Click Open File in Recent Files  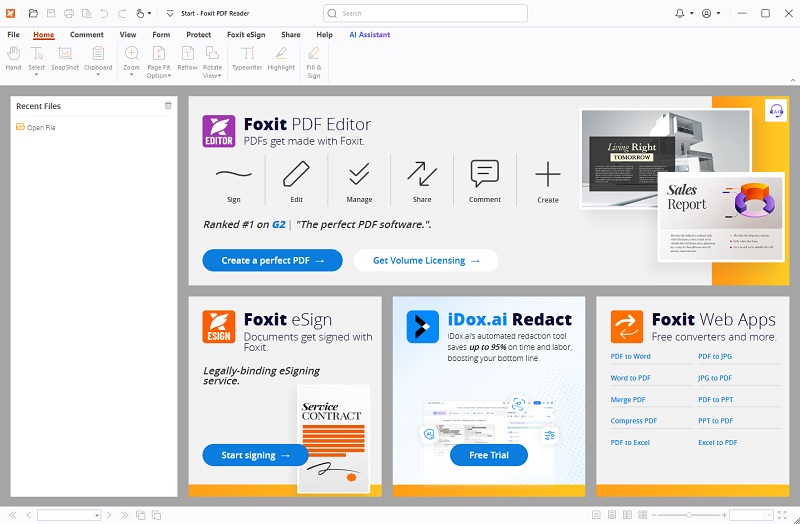coord(36,127)
